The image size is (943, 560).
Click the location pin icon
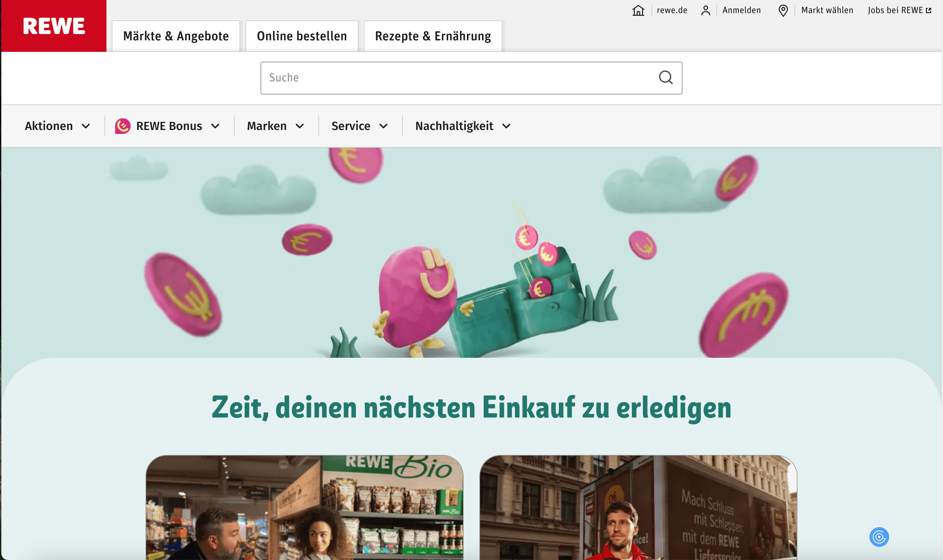click(783, 11)
